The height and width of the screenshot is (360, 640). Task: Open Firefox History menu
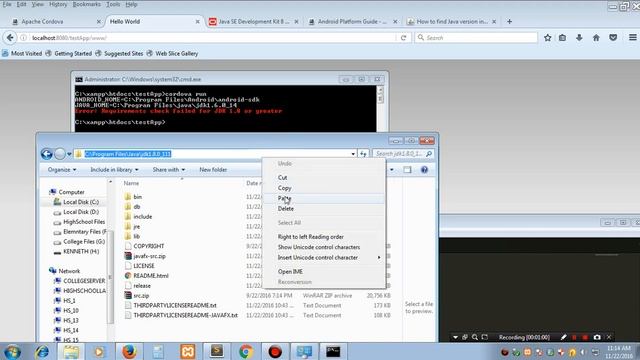(x=58, y=4)
